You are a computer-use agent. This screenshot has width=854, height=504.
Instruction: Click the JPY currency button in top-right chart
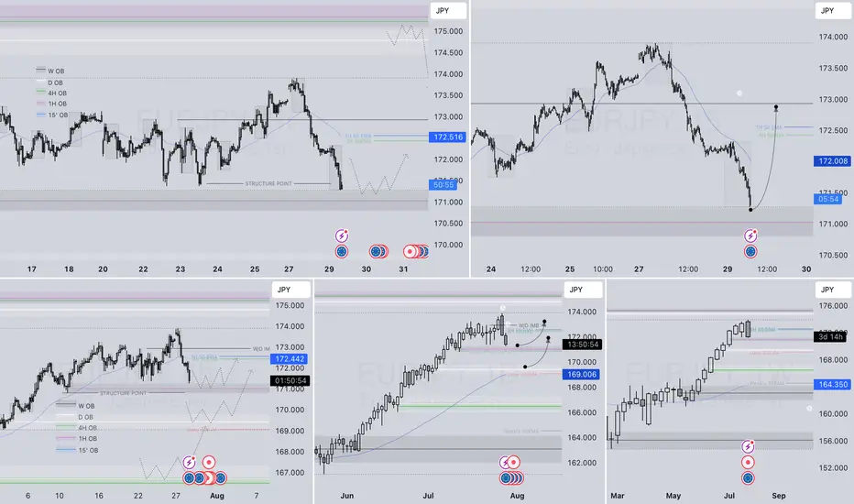tap(833, 10)
